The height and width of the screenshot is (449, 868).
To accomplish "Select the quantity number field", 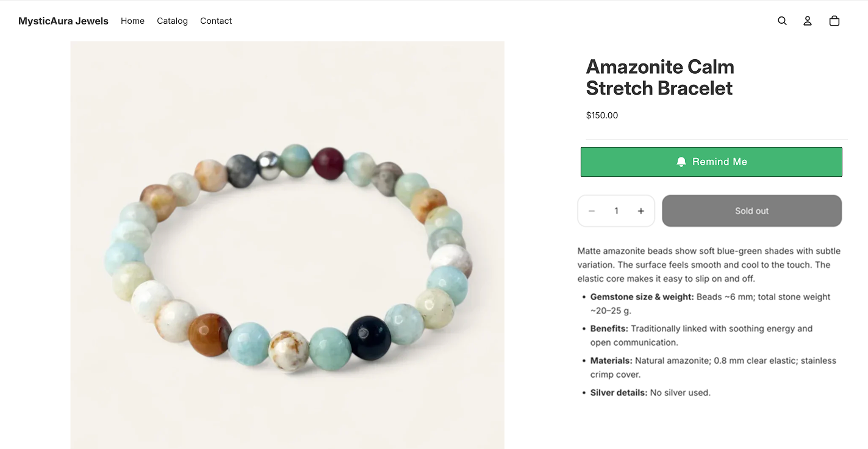I will coord(616,211).
